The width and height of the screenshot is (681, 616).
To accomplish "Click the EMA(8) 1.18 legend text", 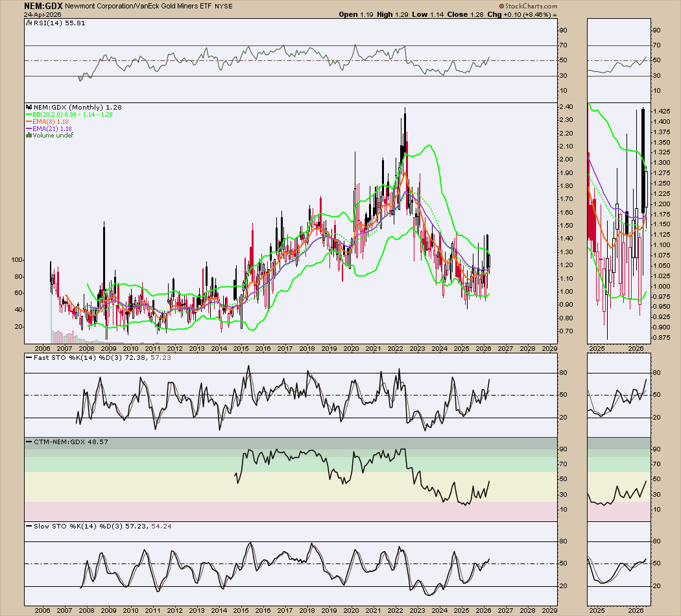I will [x=51, y=121].
